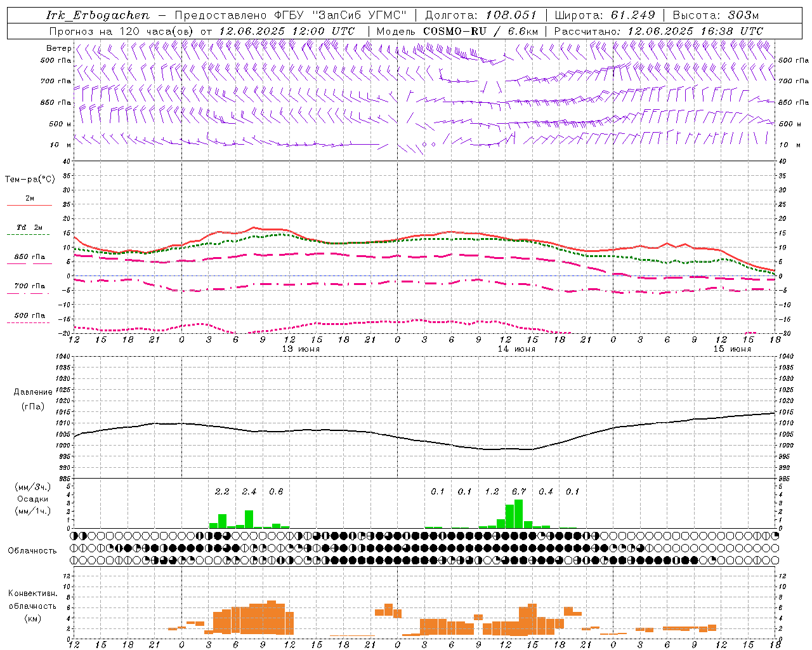Click the dashed sample under 500 гПа temperature legend
812x650 pixels.
(29, 322)
